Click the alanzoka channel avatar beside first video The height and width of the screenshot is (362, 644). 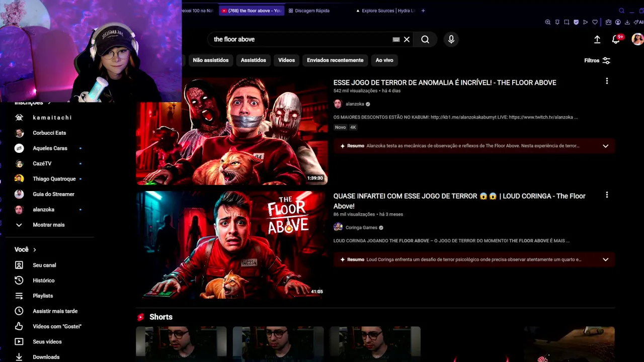338,104
